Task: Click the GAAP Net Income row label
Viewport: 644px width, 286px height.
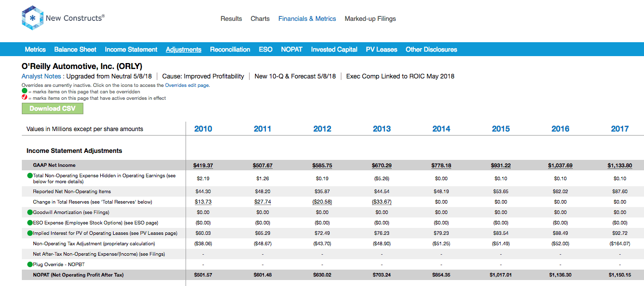Action: click(x=54, y=165)
